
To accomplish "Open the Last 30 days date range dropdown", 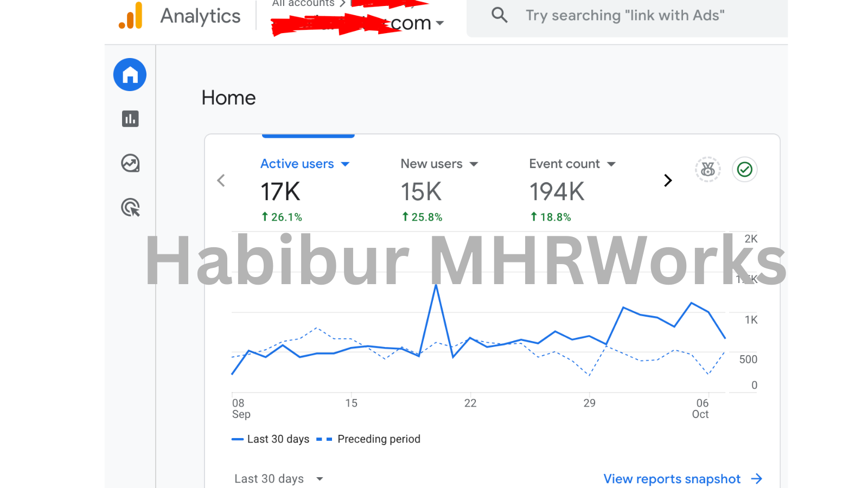I will [x=278, y=479].
